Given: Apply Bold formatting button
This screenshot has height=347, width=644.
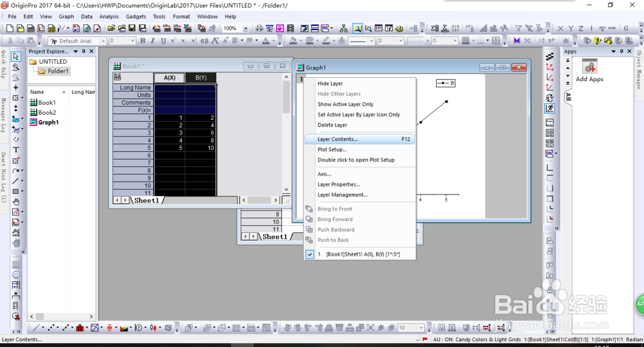Looking at the screenshot, I should pos(142,41).
